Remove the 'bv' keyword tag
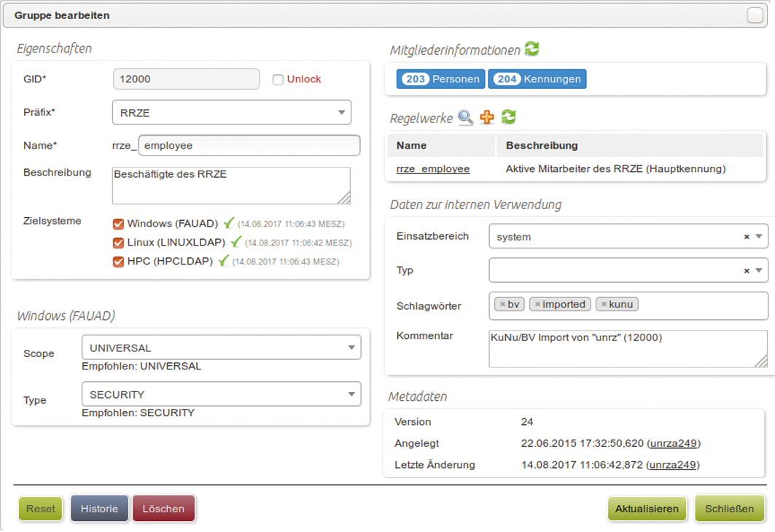The width and height of the screenshot is (775, 532). click(502, 305)
